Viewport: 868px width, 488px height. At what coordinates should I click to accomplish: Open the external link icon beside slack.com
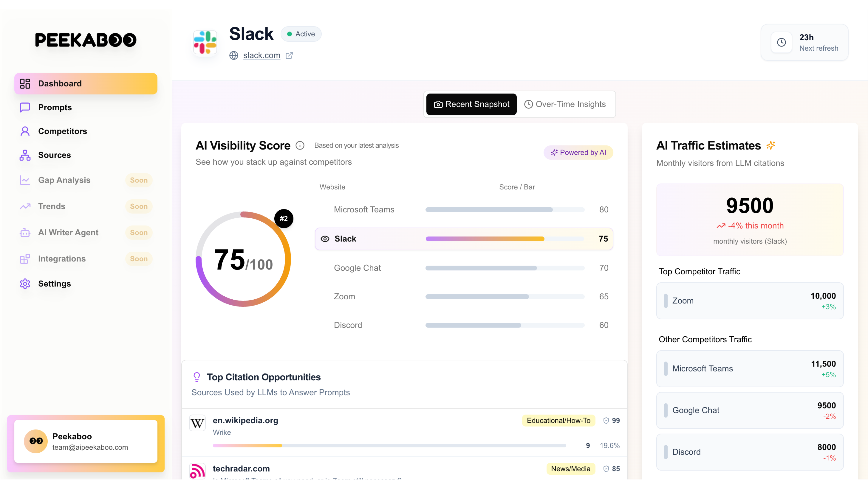coord(289,55)
